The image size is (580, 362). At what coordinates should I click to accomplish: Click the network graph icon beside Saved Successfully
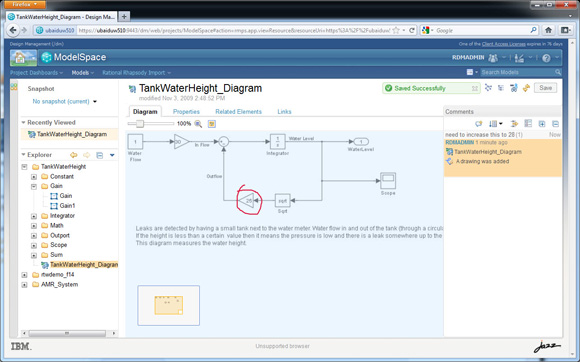(488, 88)
